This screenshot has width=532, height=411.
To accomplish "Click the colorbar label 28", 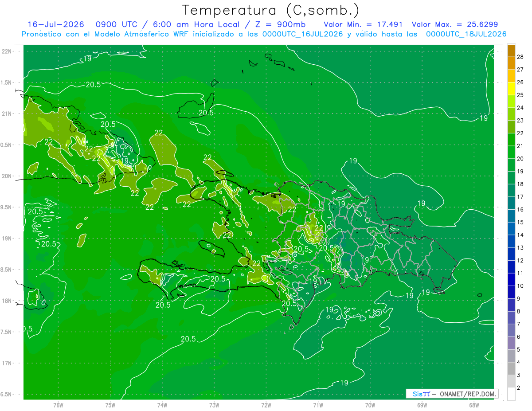I will [520, 57].
